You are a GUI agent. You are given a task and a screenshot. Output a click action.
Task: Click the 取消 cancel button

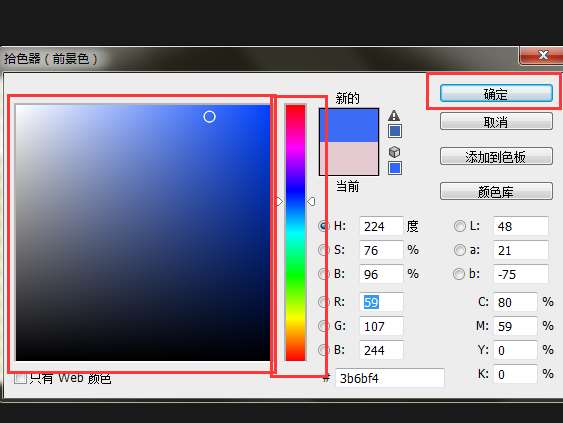tap(496, 122)
